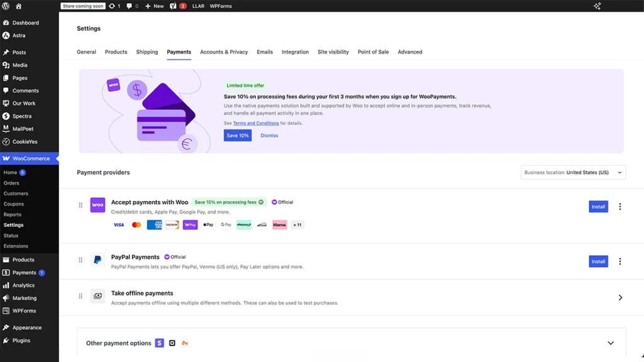This screenshot has width=644, height=362.
Task: Open WooCommerce Extensions submenu item
Action: coord(16,246)
